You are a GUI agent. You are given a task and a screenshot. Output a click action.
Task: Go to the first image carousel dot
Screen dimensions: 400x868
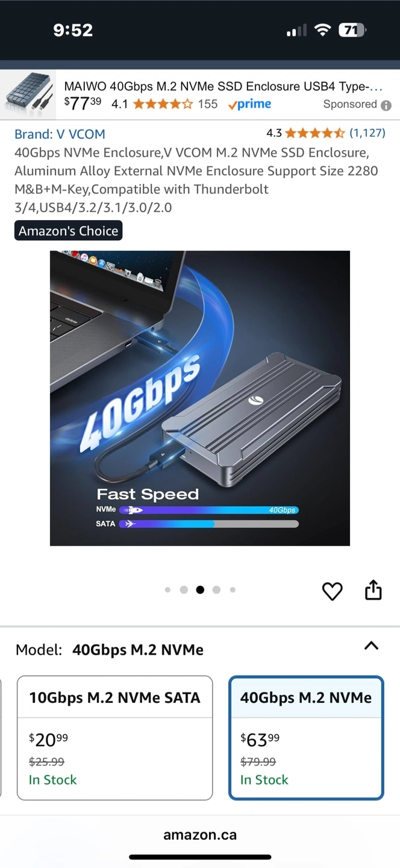(167, 590)
